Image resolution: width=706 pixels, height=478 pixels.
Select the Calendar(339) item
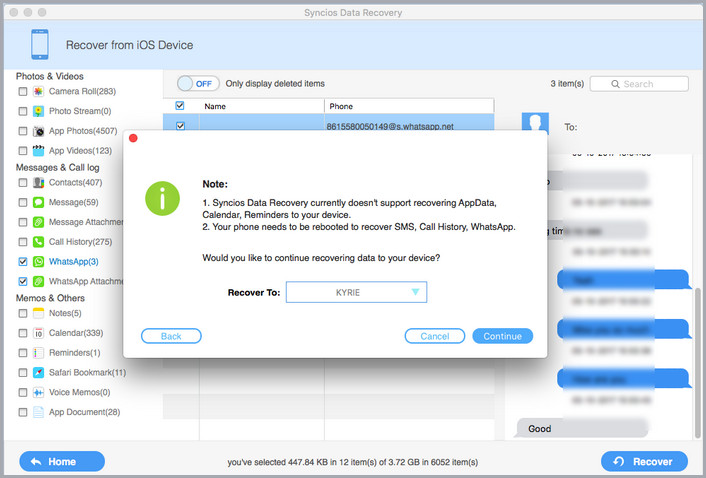click(76, 333)
